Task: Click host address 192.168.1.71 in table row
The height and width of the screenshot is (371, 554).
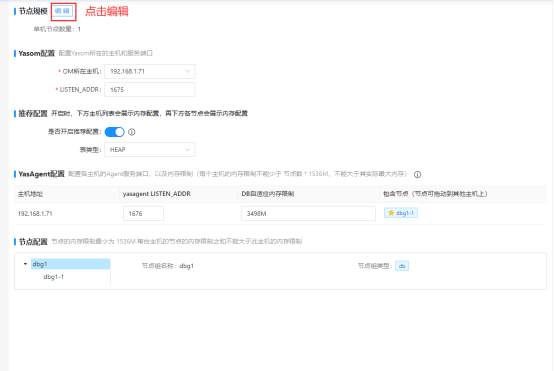Action: click(x=35, y=214)
